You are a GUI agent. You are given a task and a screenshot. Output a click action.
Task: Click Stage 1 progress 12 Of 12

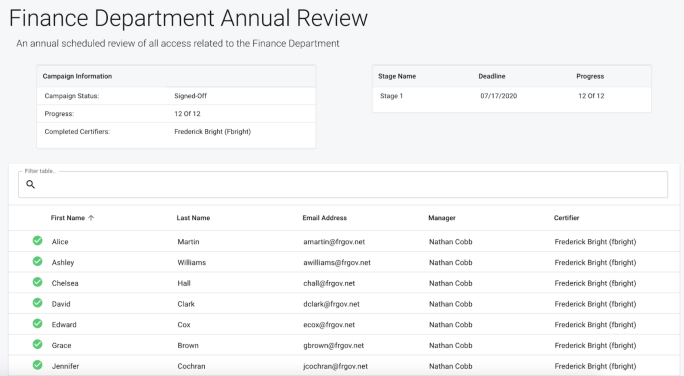click(591, 96)
